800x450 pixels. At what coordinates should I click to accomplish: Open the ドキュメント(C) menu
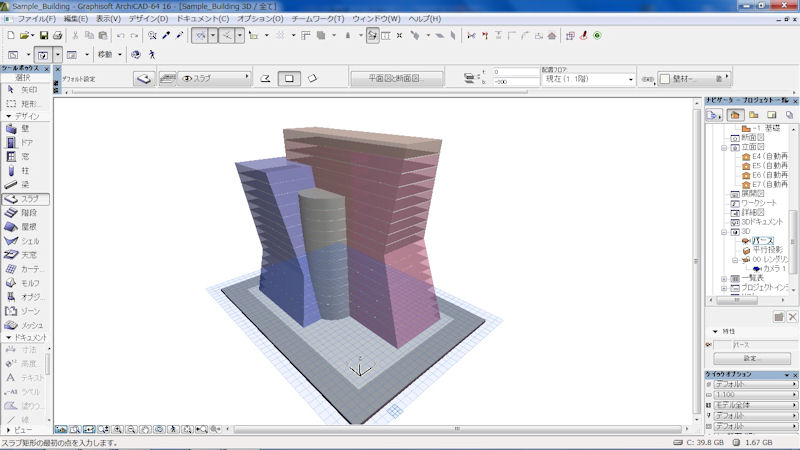coord(202,19)
